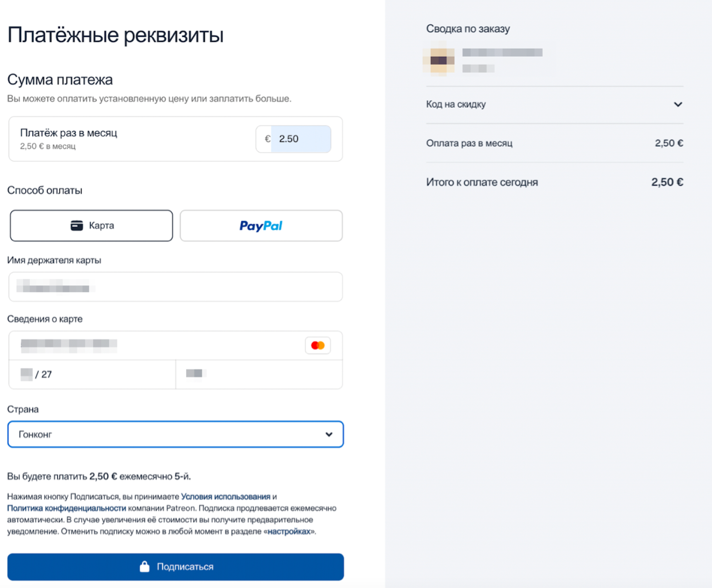Click the lock icon on Подписаться button
The width and height of the screenshot is (712, 588).
pyautogui.click(x=145, y=566)
